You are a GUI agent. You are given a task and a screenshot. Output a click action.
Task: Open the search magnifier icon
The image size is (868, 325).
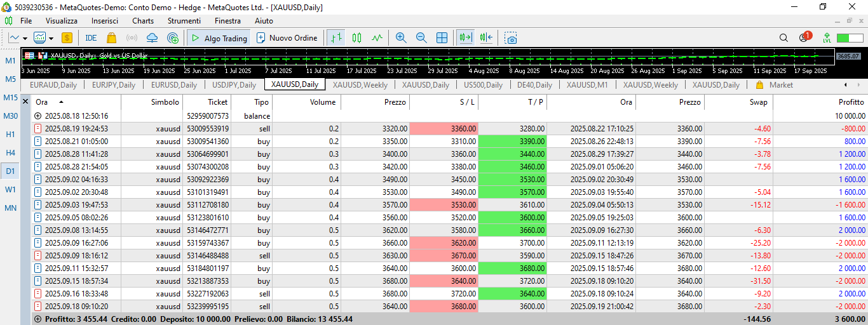[x=783, y=38]
